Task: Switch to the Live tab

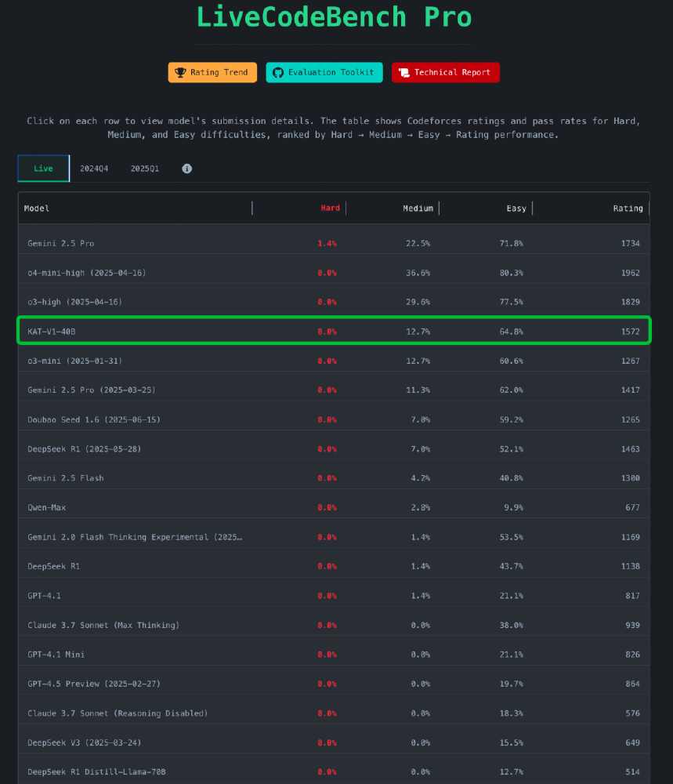Action: (43, 169)
